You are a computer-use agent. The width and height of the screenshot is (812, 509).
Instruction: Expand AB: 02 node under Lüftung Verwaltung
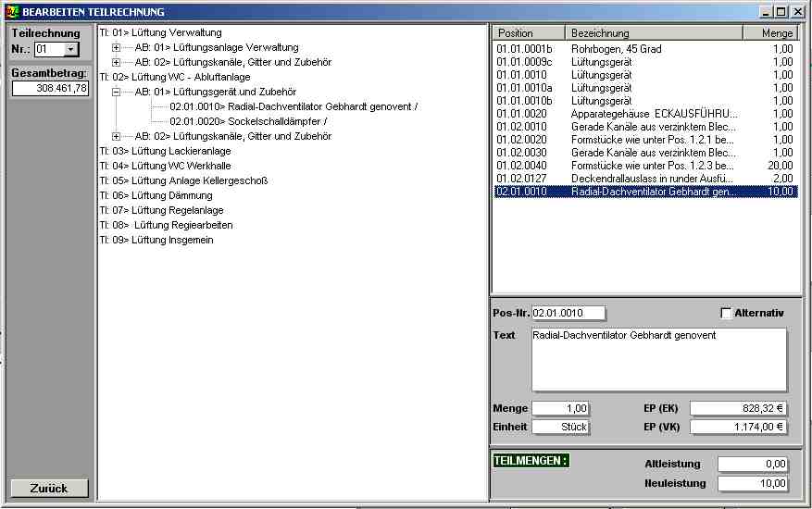(116, 62)
